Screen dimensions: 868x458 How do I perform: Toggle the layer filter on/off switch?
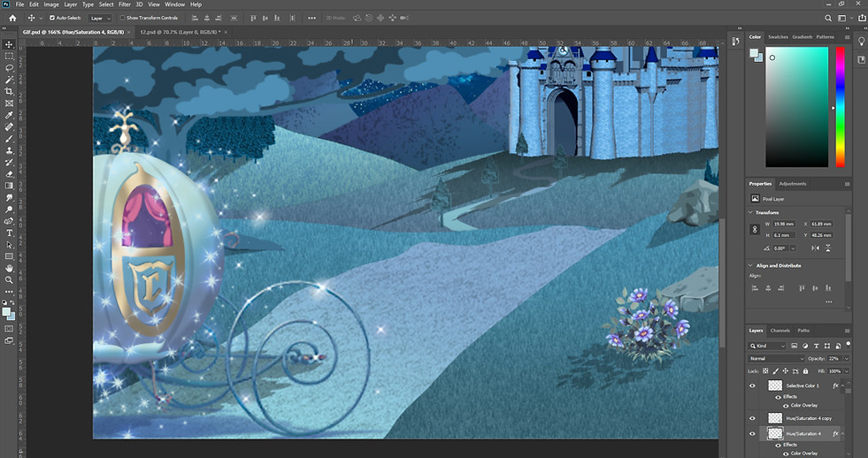(x=848, y=344)
